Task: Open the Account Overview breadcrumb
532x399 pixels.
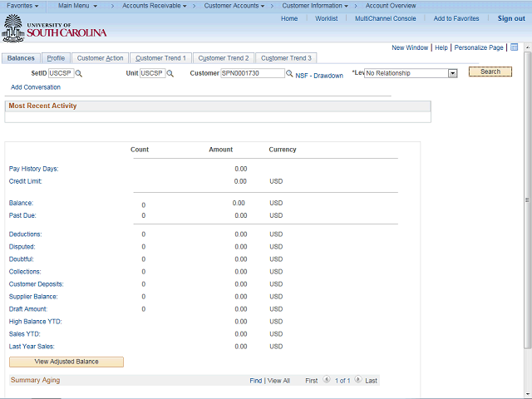Action: click(391, 6)
